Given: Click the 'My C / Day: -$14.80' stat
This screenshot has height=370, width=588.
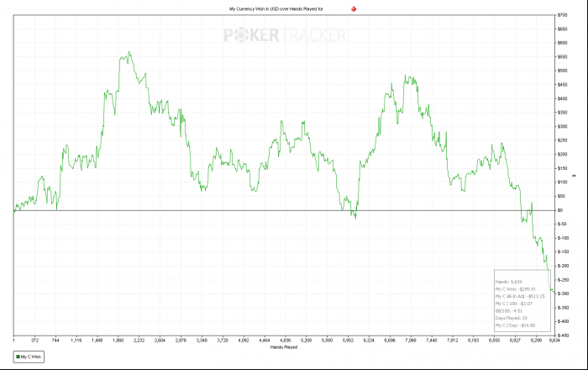Looking at the screenshot, I should tap(515, 325).
